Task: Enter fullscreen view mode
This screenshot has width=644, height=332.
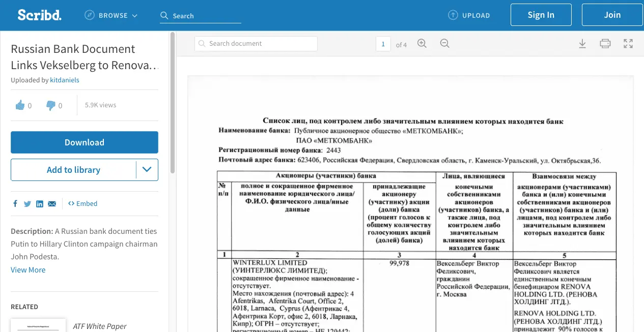Action: [x=628, y=44]
